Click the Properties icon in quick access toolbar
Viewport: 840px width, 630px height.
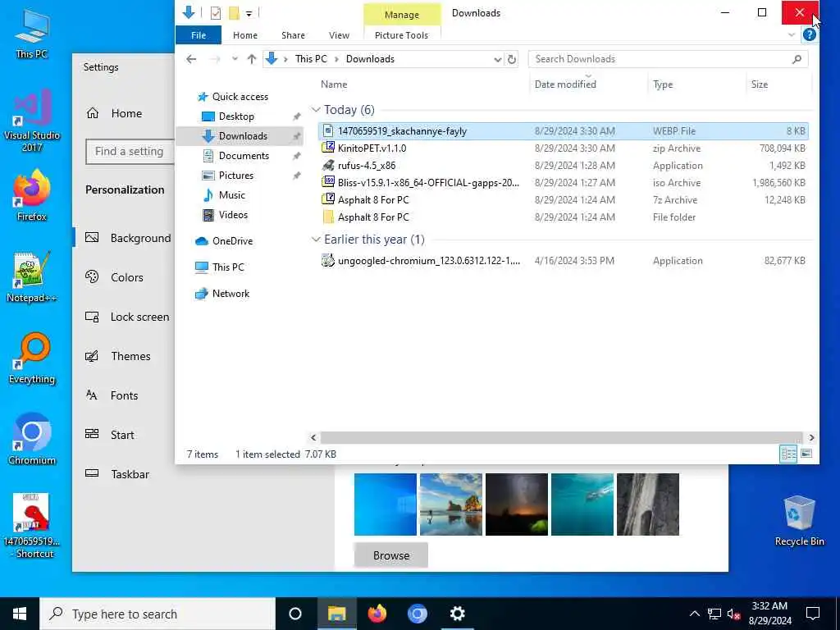click(216, 13)
